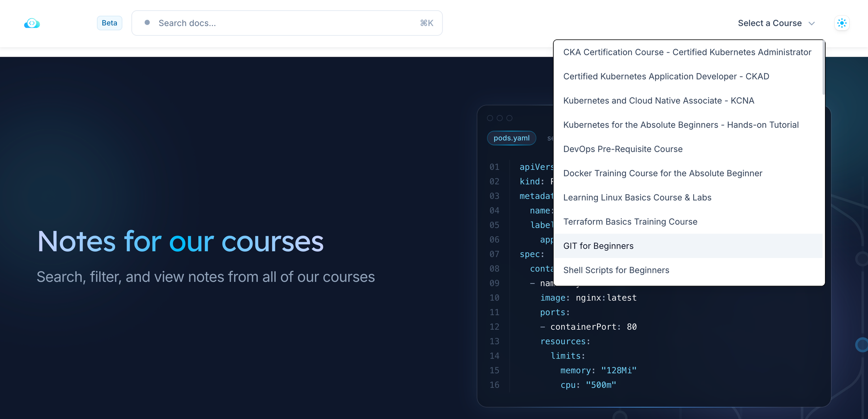868x419 pixels.
Task: Select Terraform Basics Training Course
Action: (x=630, y=222)
